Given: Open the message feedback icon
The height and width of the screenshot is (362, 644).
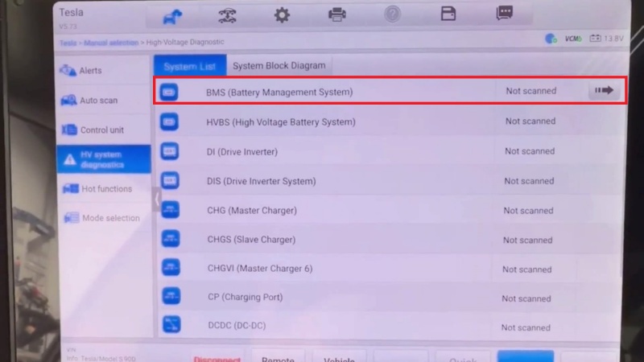Looking at the screenshot, I should (504, 13).
